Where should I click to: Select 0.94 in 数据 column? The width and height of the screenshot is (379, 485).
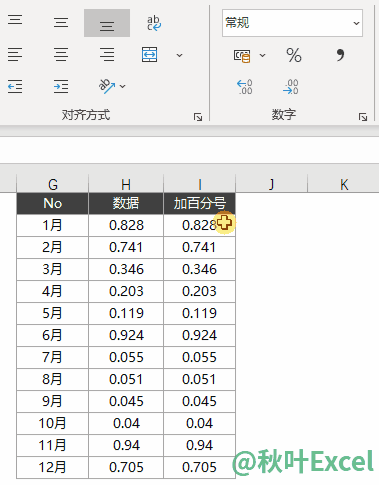coord(126,445)
